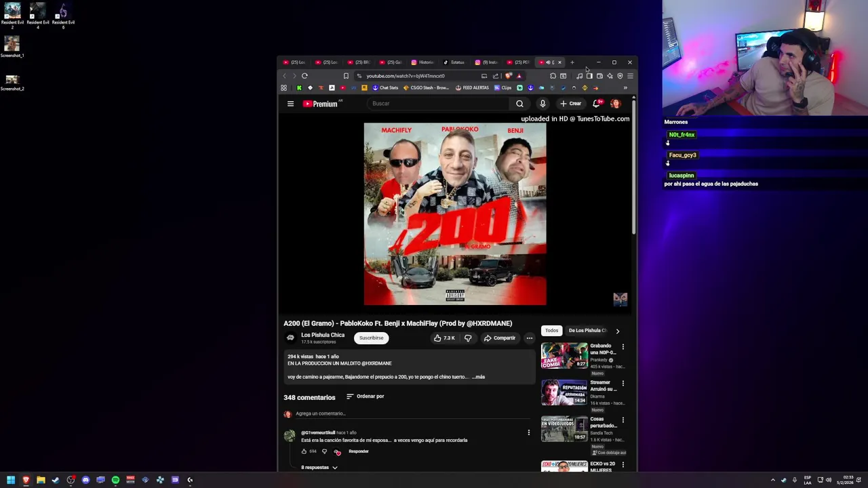Viewport: 868px width, 488px height.
Task: Open Discord from the taskbar
Action: pos(85,480)
